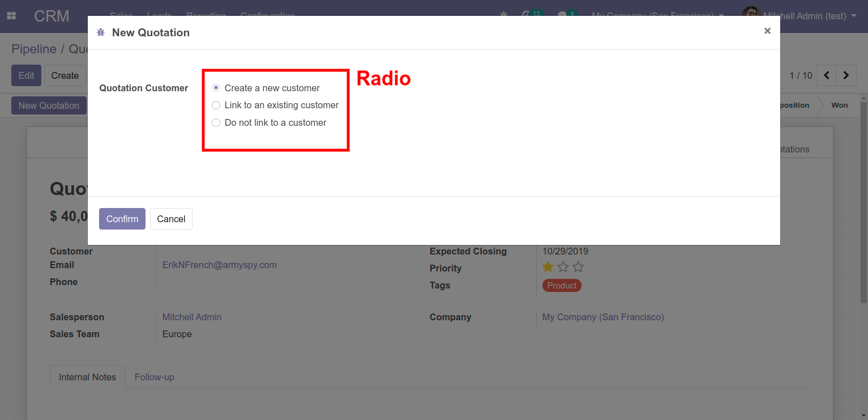Switch to Internal Notes tab
The height and width of the screenshot is (420, 868).
coord(87,377)
